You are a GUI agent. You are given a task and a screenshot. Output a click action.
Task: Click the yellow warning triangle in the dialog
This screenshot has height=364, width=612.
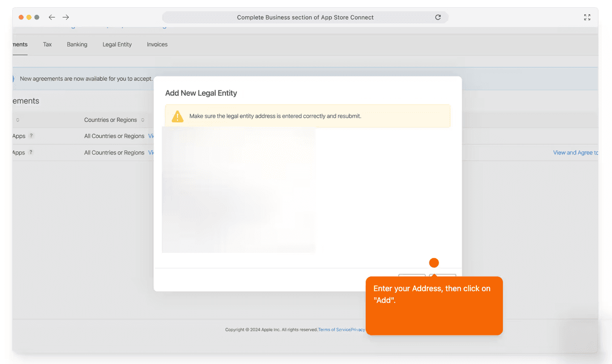pyautogui.click(x=177, y=116)
